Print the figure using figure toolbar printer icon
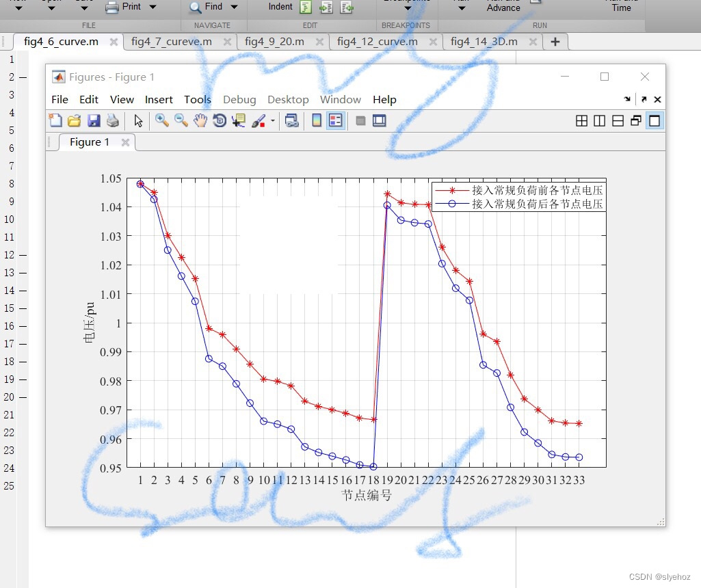This screenshot has width=701, height=588. 113,120
